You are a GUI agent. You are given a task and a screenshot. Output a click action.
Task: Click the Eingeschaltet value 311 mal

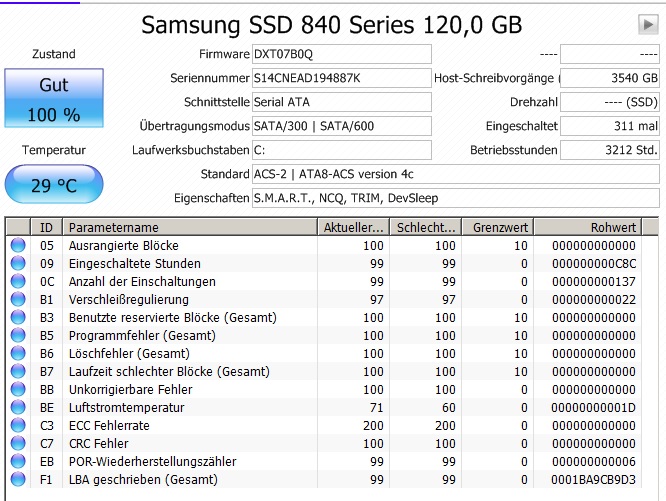(610, 126)
